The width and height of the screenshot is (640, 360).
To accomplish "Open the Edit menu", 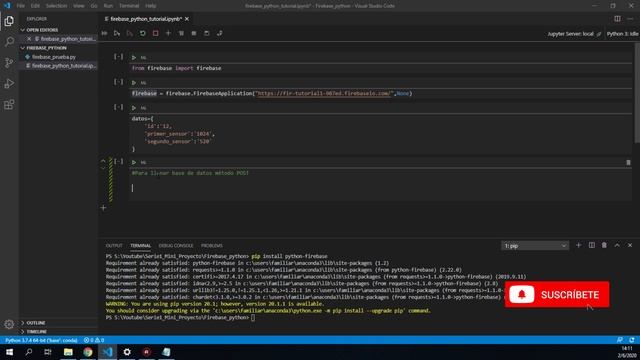I will [36, 6].
